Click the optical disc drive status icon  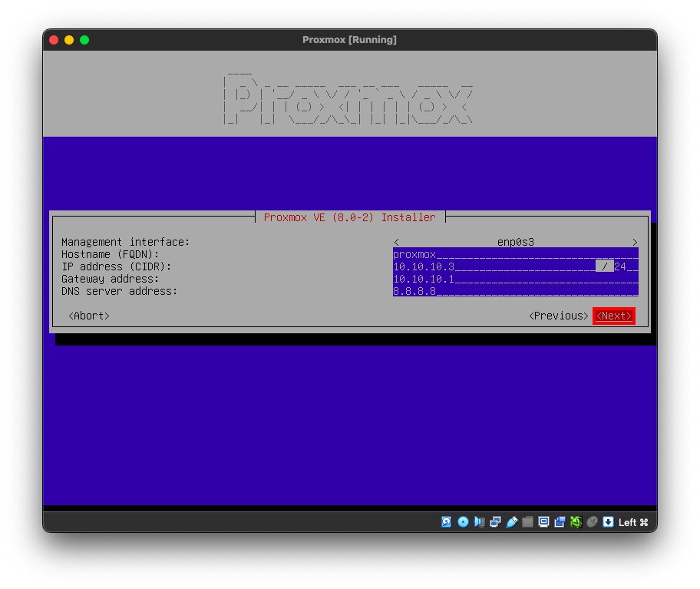(x=463, y=521)
